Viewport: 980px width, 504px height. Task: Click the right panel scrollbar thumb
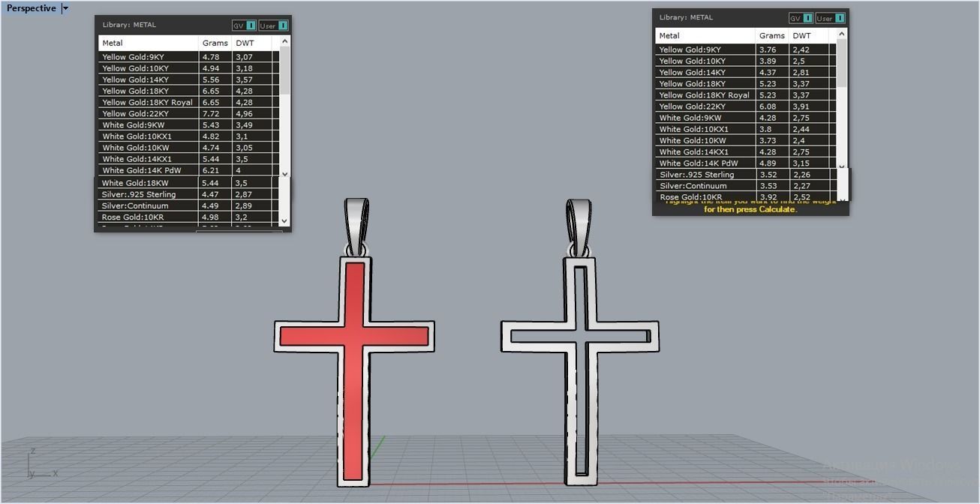(841, 63)
